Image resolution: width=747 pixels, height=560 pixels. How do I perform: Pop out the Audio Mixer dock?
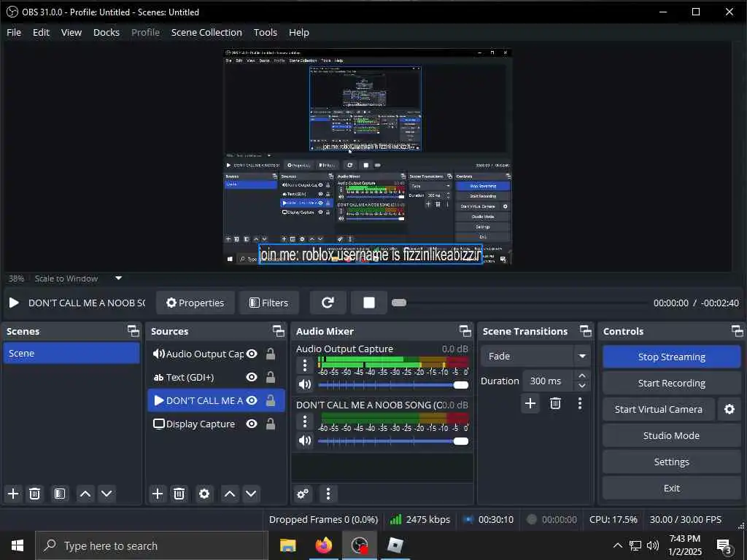465,331
